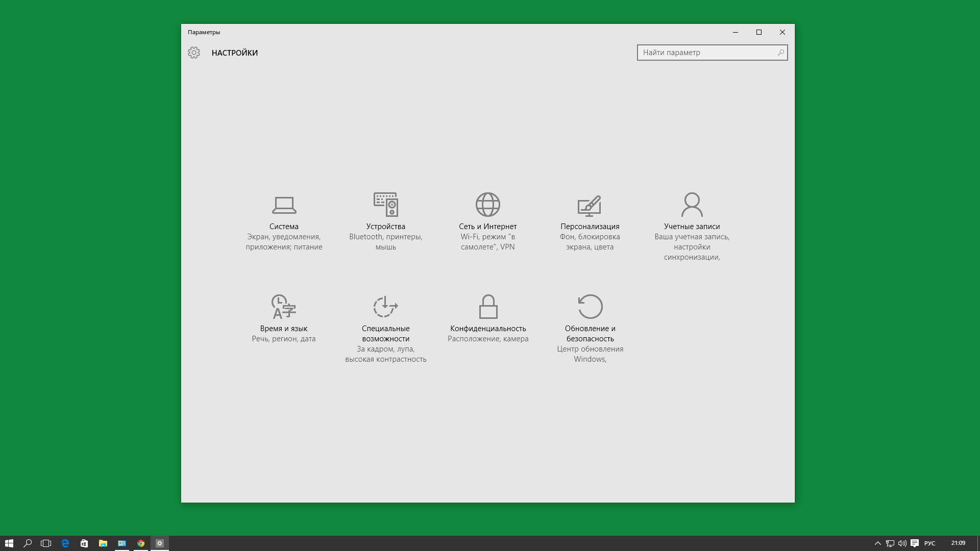This screenshot has width=980, height=551.
Task: Open the Windows Start menu
Action: (9, 543)
